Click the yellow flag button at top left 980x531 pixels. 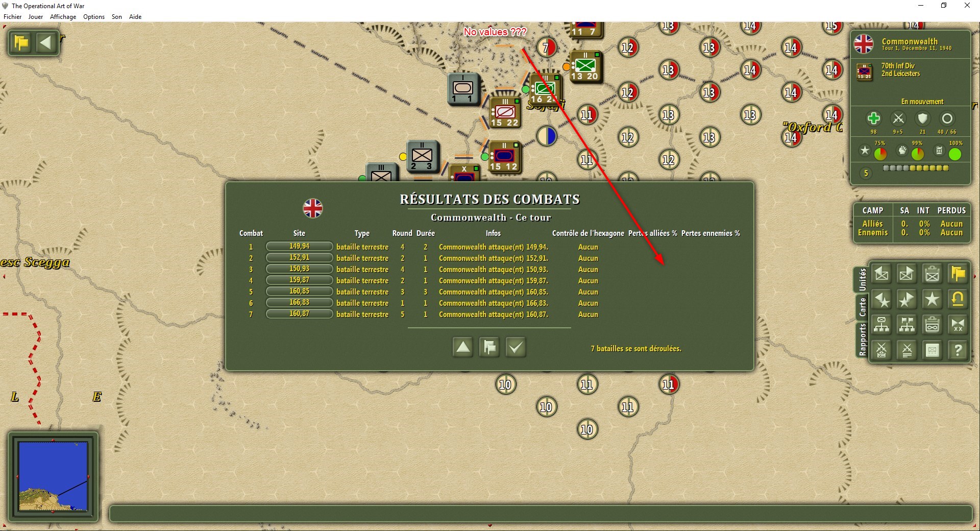click(21, 42)
